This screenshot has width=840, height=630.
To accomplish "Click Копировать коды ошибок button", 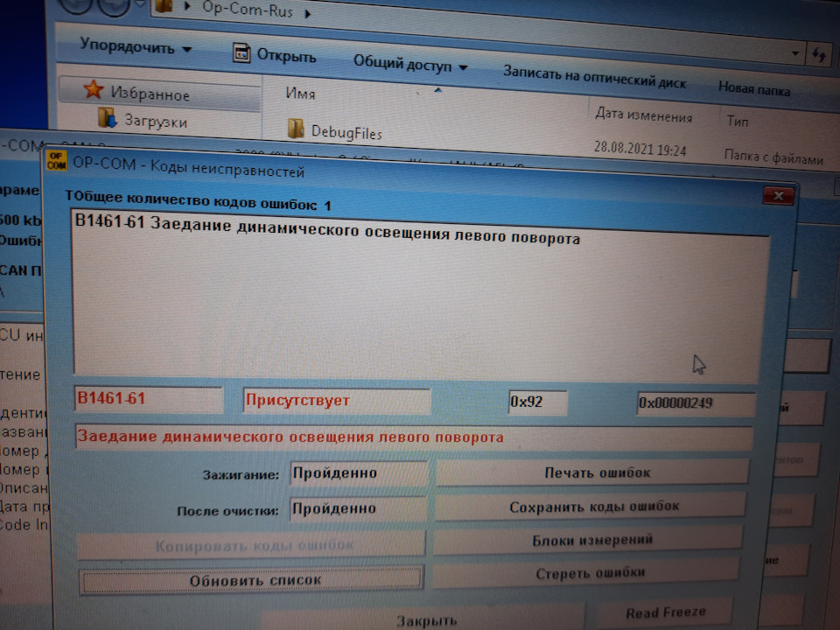I will tap(251, 545).
